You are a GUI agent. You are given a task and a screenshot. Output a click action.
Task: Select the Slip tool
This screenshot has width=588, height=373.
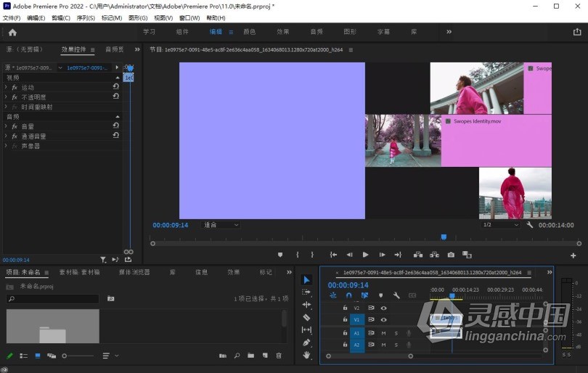coord(306,329)
